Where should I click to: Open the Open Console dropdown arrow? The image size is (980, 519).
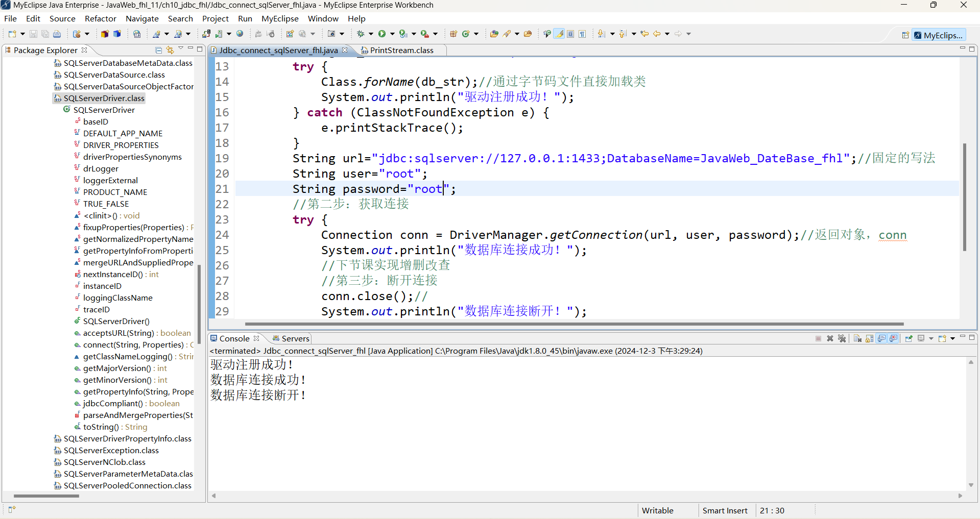click(952, 338)
